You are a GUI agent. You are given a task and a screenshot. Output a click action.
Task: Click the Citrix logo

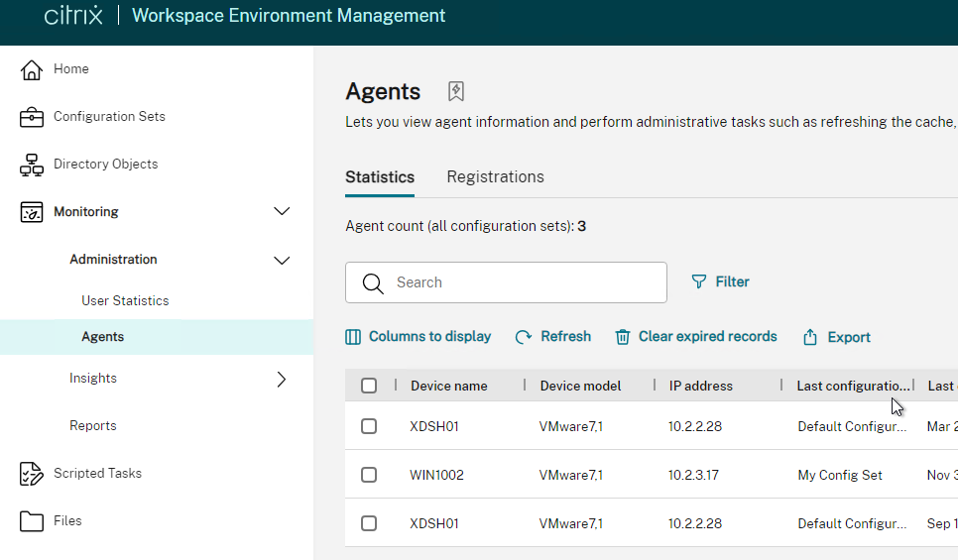coord(73,15)
